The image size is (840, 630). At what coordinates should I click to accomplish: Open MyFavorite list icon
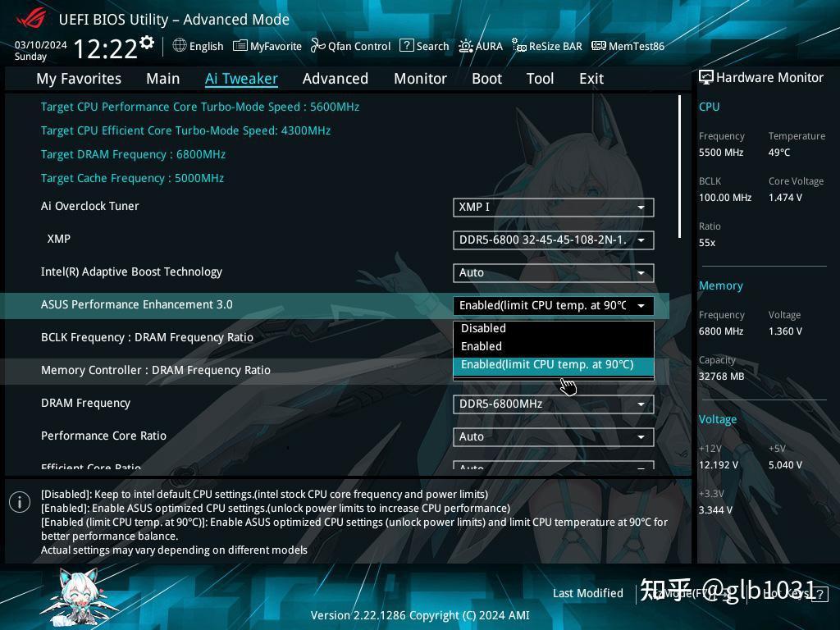click(240, 46)
